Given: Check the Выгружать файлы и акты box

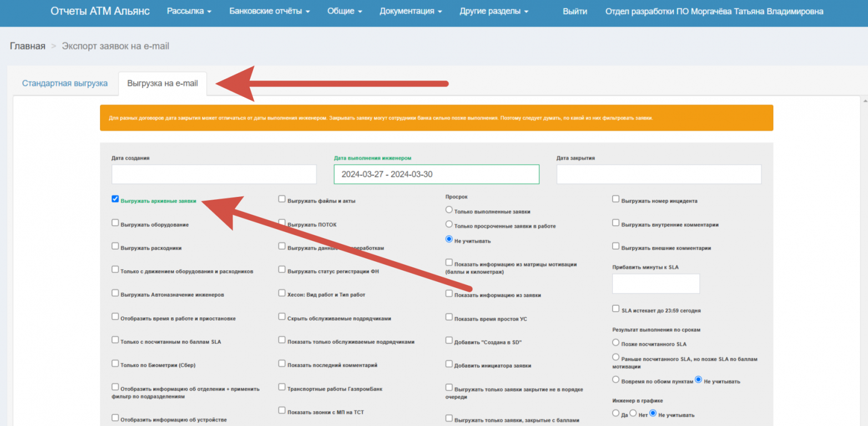Looking at the screenshot, I should (282, 199).
